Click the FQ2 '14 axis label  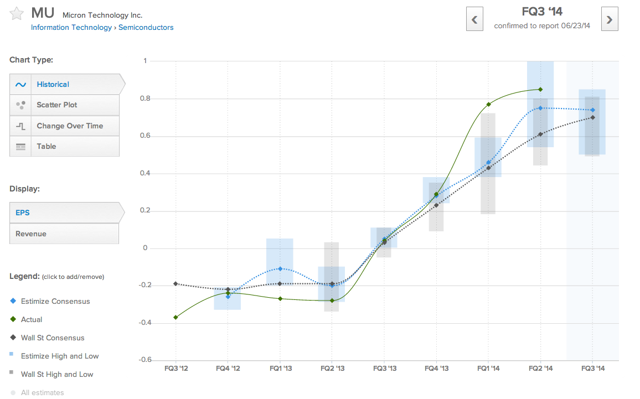coord(540,368)
